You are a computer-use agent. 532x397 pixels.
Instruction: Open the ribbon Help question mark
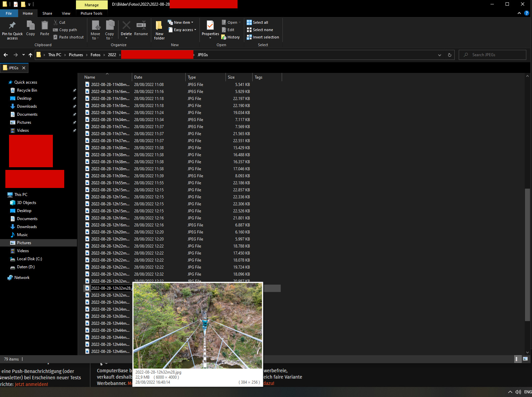click(x=526, y=13)
